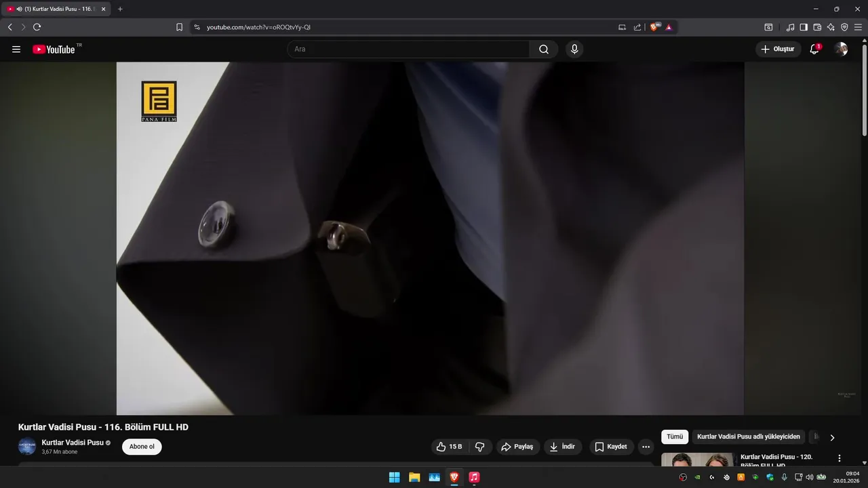Open a new browser tab
This screenshot has width=868, height=488.
click(x=120, y=9)
